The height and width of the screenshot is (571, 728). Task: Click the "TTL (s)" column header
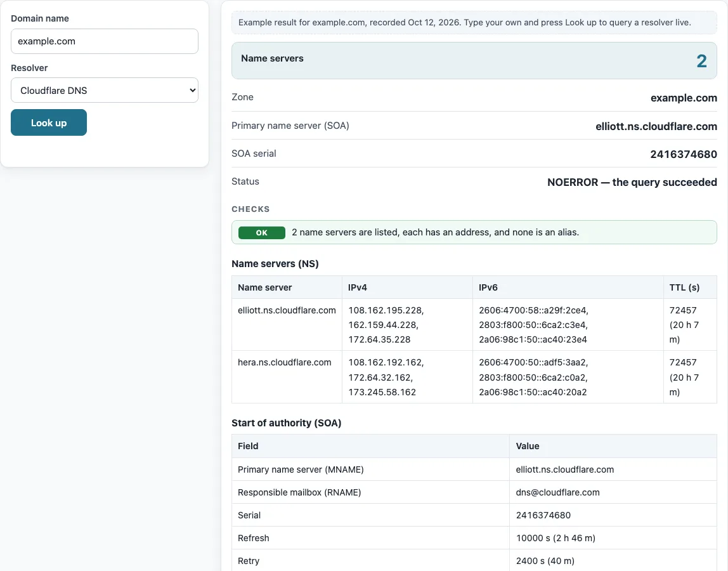684,287
